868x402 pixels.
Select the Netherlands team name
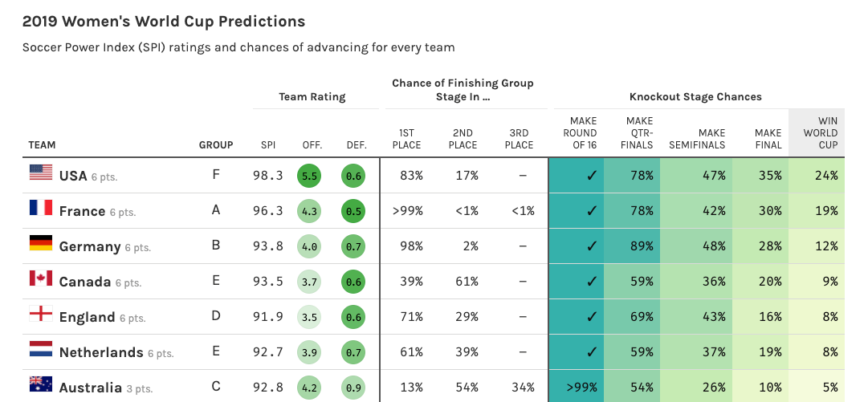[101, 352]
